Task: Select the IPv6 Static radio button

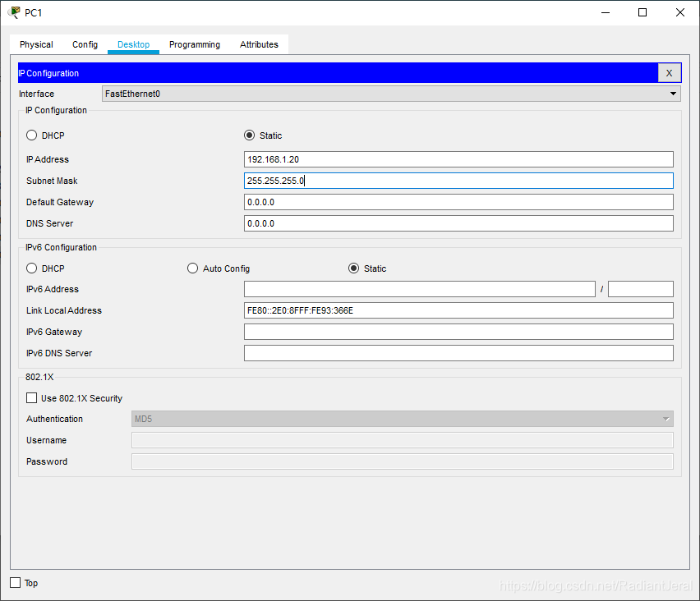Action: [x=353, y=268]
